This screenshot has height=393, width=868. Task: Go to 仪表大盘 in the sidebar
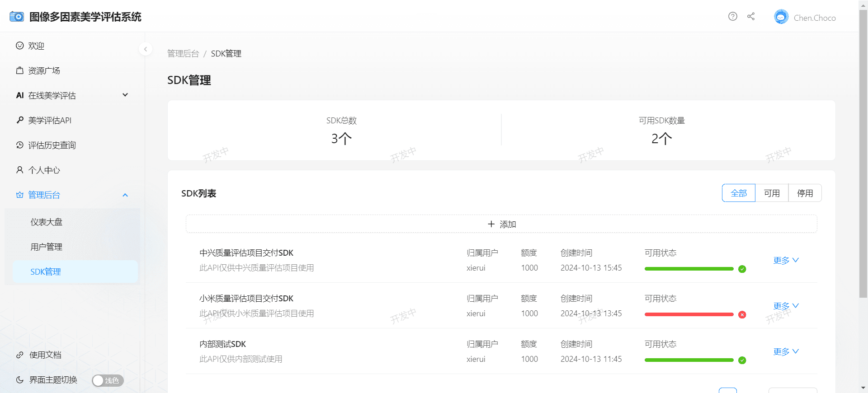[x=47, y=222]
